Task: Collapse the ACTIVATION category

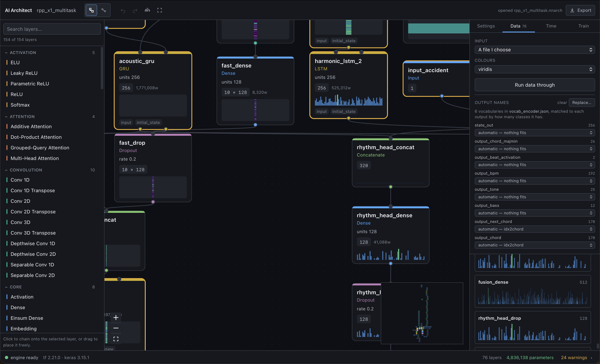Action: click(x=50, y=53)
